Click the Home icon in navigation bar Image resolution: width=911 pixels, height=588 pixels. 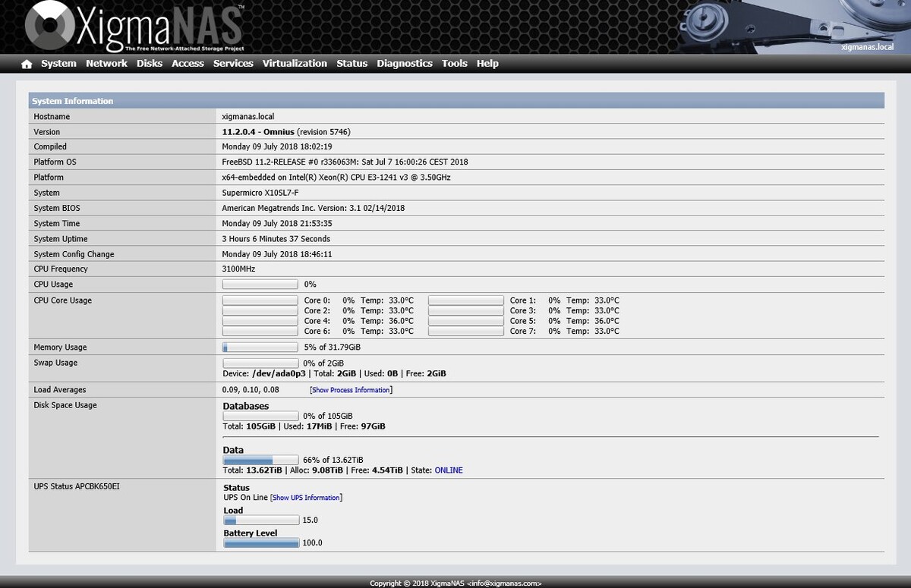(27, 64)
